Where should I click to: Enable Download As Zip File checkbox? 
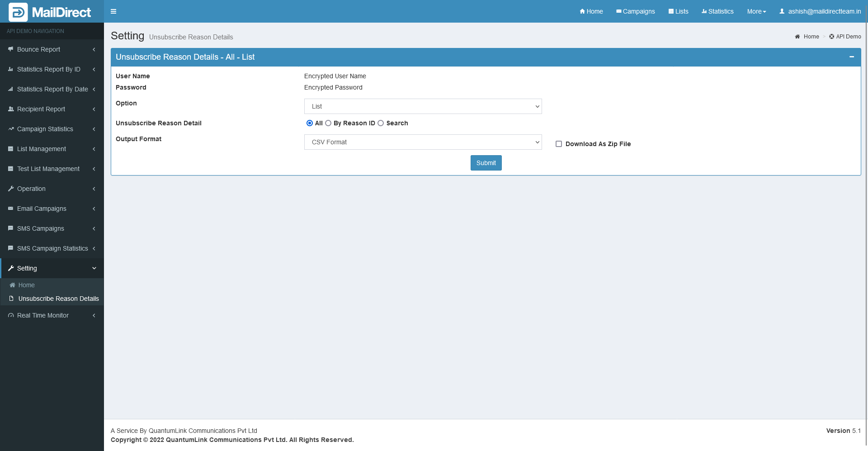[x=559, y=144]
